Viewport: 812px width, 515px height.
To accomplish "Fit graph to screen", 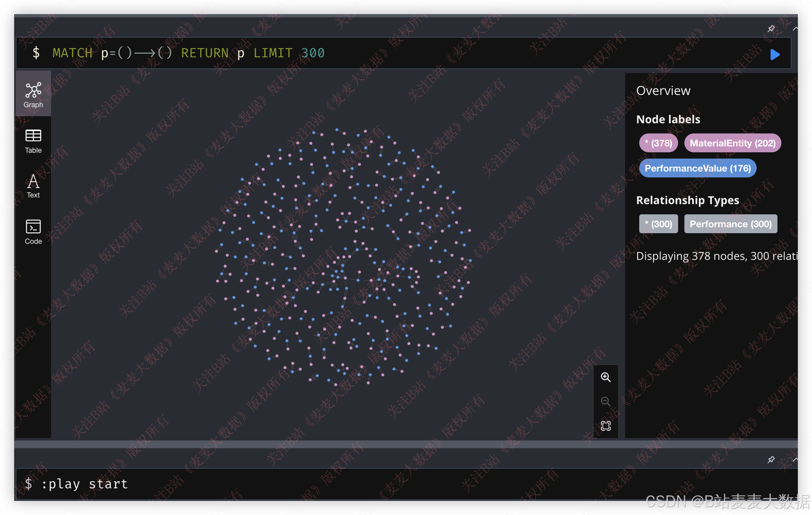I will [605, 426].
